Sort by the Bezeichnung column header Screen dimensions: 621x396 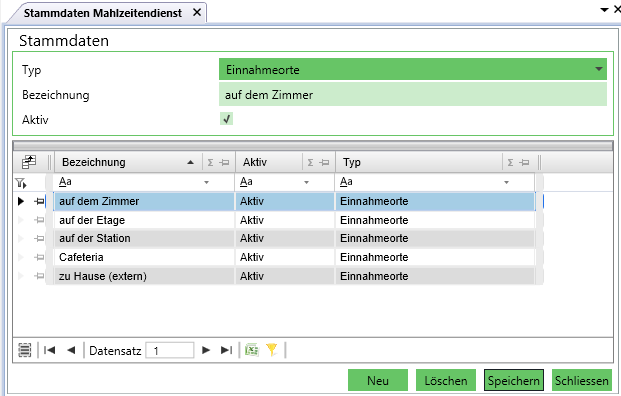[x=128, y=162]
